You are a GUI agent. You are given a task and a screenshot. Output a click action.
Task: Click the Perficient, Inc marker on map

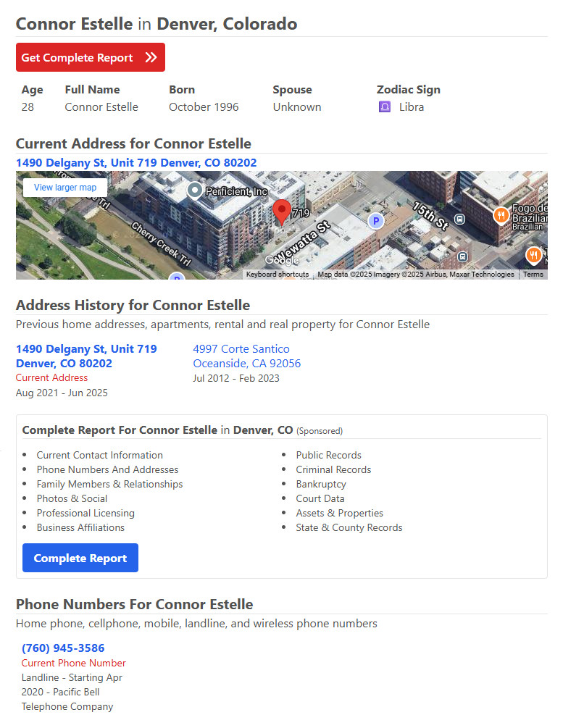tap(195, 190)
